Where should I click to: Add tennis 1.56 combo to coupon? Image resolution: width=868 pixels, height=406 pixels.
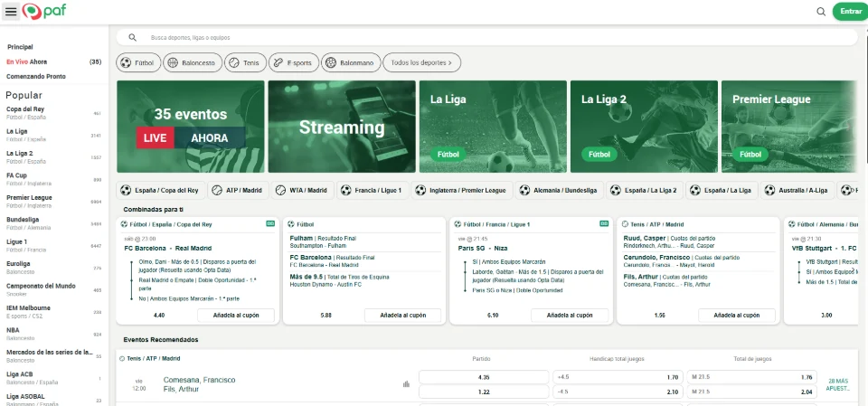tap(737, 316)
